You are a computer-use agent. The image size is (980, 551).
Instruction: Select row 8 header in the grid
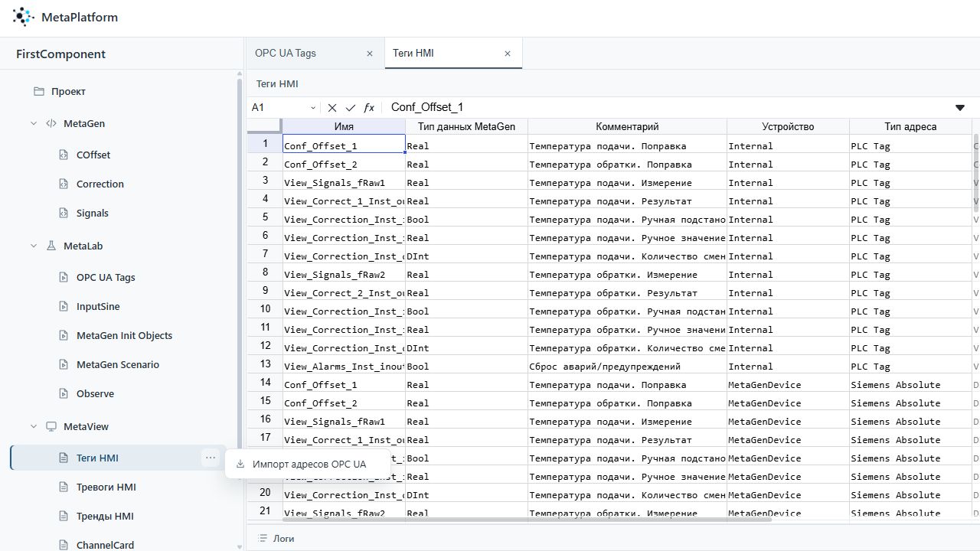tap(265, 272)
